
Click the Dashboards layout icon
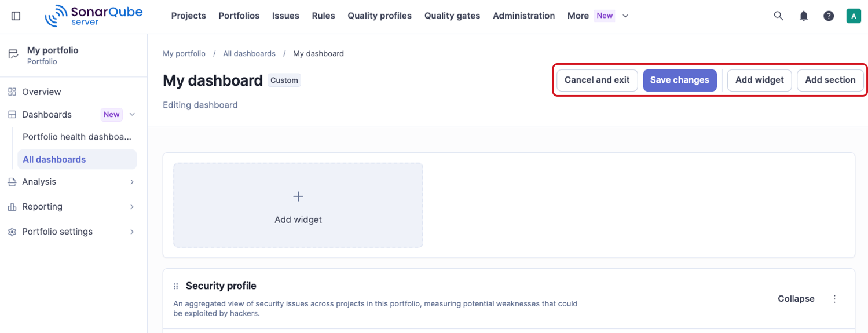coord(12,115)
